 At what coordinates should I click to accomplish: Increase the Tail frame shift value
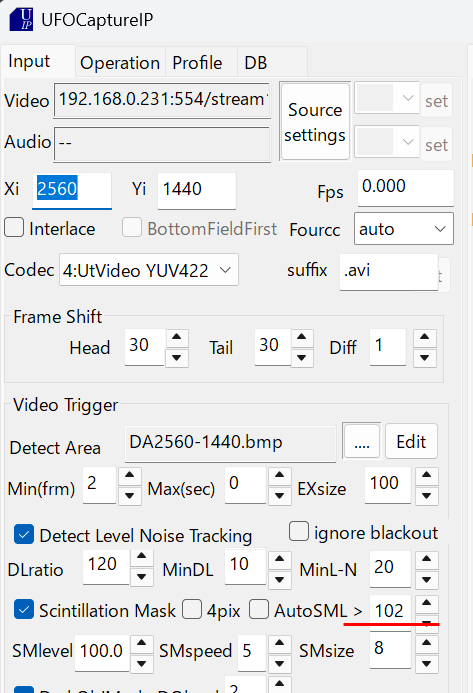[302, 337]
